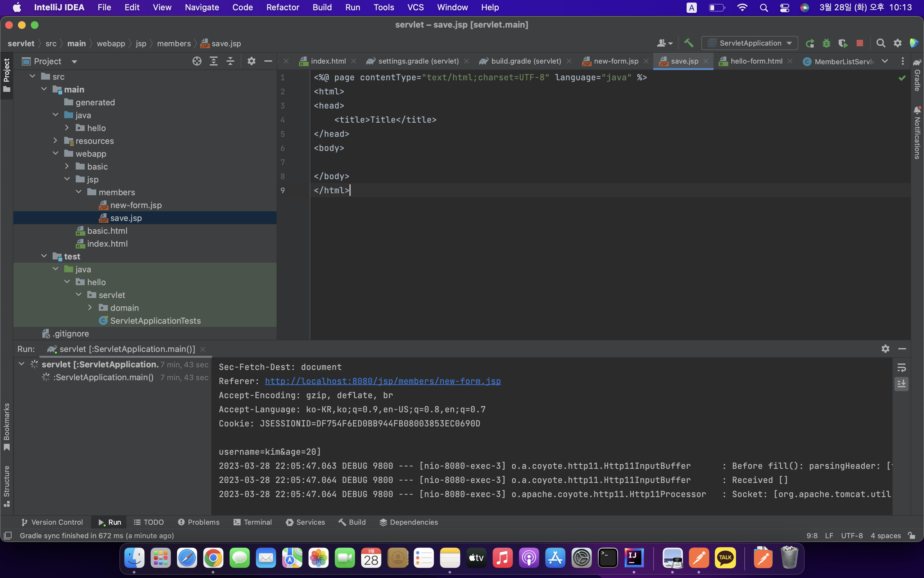
Task: Open the Problems tool window
Action: 199,522
